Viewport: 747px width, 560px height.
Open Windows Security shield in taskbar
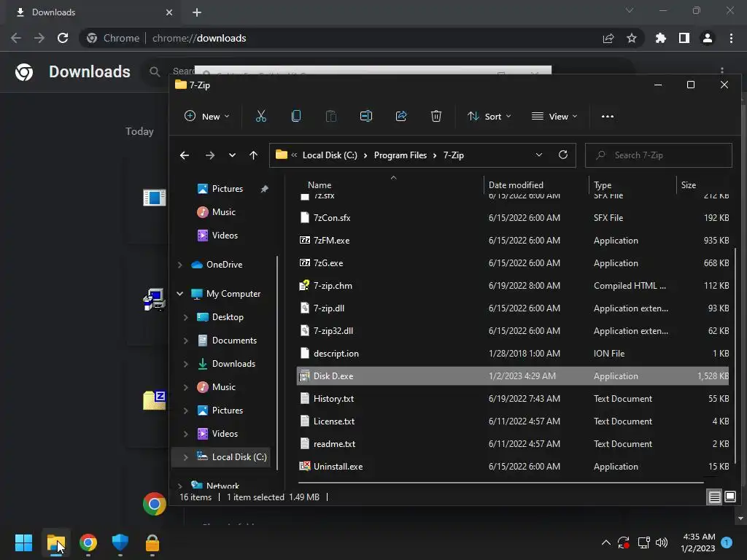120,542
